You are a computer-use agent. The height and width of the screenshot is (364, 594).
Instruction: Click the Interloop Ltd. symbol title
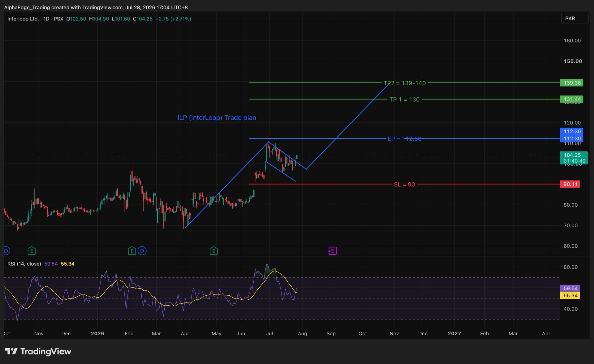[x=23, y=19]
